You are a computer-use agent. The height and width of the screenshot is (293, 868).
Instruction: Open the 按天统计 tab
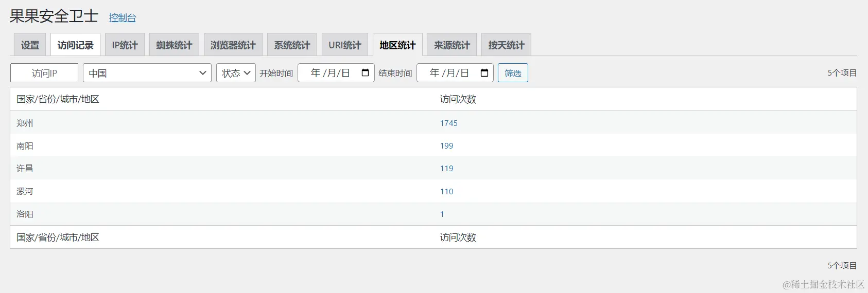coord(507,45)
